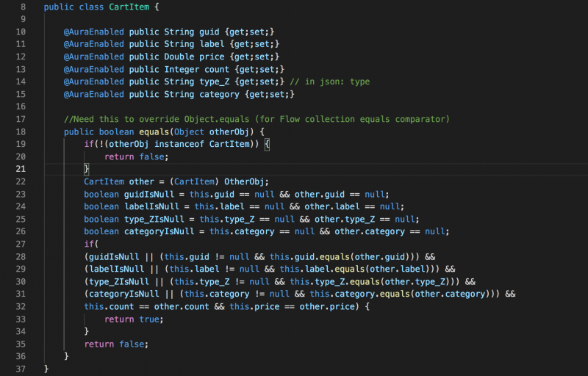The width and height of the screenshot is (588, 376).
Task: Click 'return true' on line 33
Action: click(134, 319)
